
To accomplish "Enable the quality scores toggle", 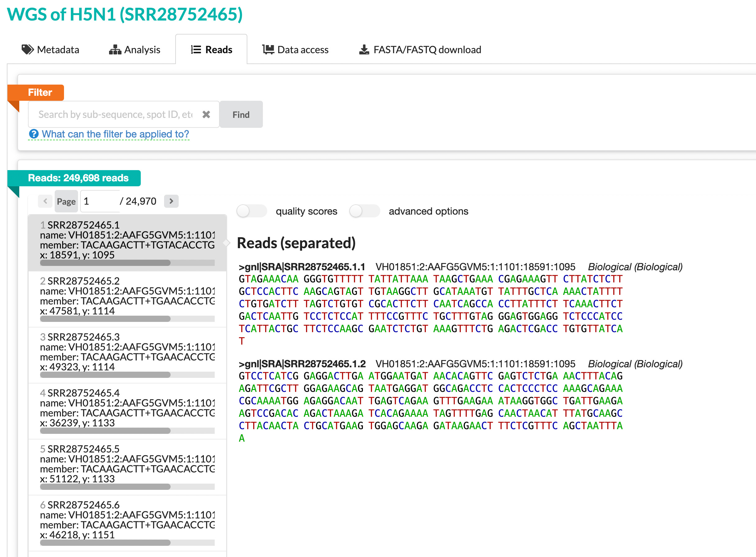I will click(x=251, y=211).
